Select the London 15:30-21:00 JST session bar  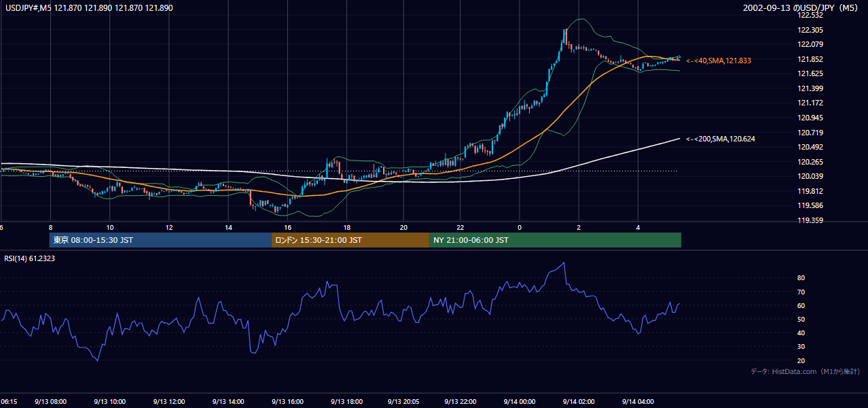point(350,240)
